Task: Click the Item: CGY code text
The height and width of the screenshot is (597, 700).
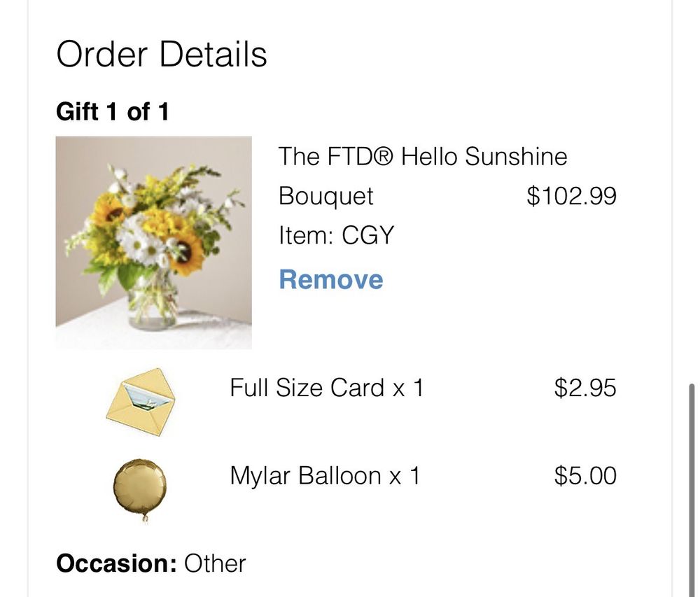Action: [x=336, y=236]
